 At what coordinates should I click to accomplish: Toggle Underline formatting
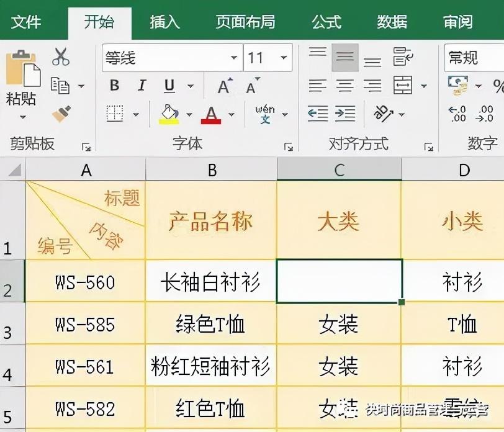[x=169, y=86]
